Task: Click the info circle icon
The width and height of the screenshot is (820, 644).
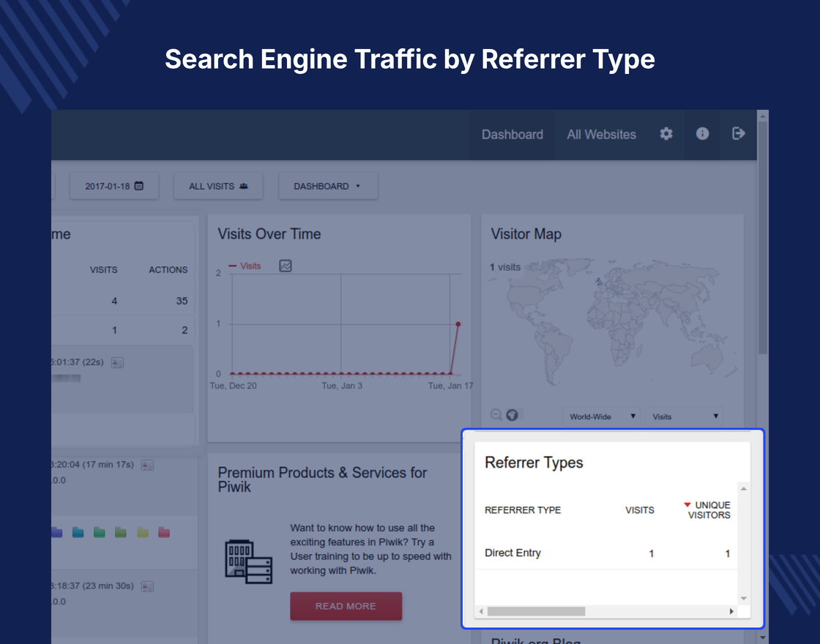Action: [x=702, y=134]
